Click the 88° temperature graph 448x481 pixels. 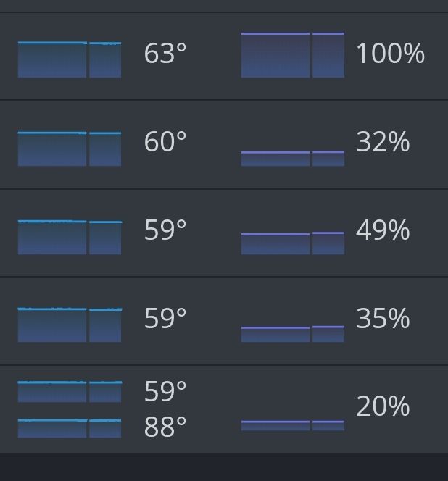click(x=70, y=428)
